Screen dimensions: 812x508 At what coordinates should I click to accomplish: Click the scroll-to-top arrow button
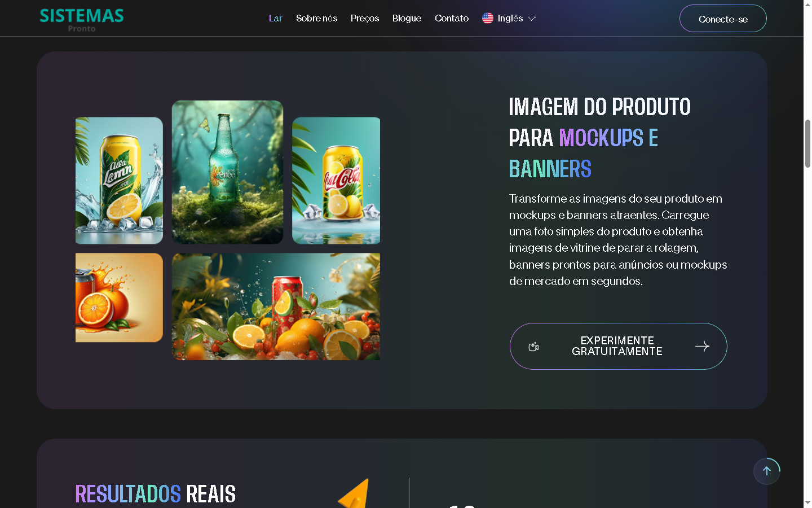pos(766,471)
